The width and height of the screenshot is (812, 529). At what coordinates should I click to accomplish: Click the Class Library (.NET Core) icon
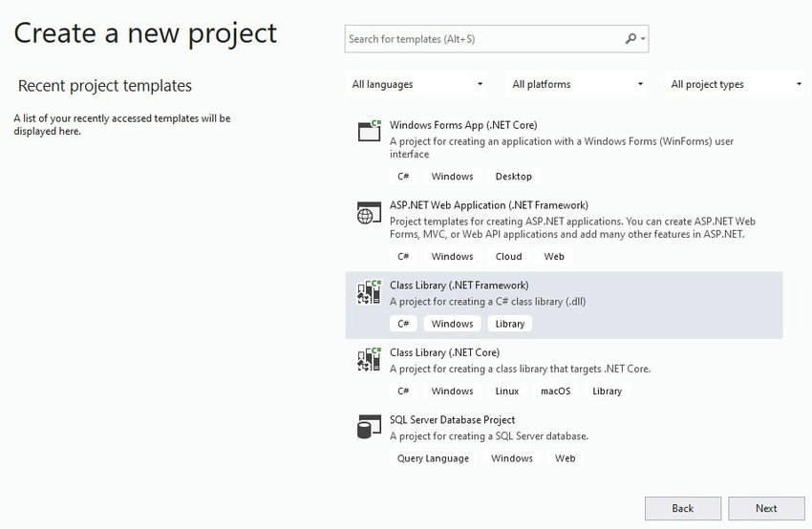369,360
